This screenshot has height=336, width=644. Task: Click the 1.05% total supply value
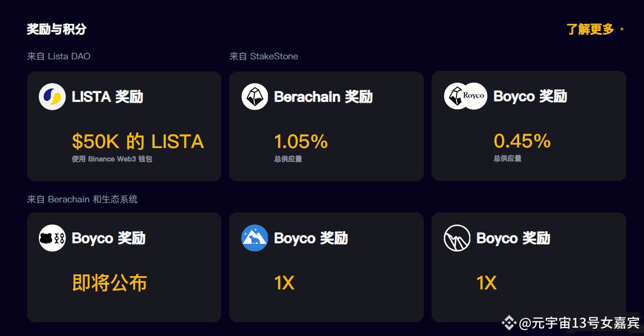[x=301, y=142]
